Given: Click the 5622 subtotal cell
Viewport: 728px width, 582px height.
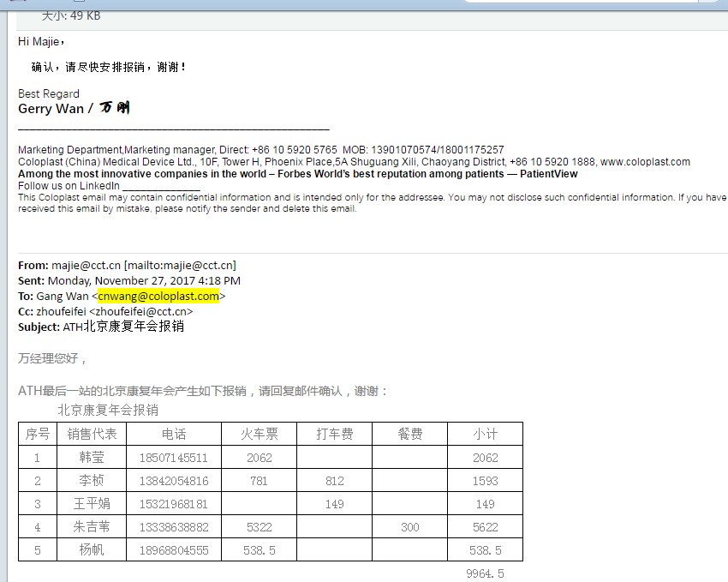Looking at the screenshot, I should (485, 527).
